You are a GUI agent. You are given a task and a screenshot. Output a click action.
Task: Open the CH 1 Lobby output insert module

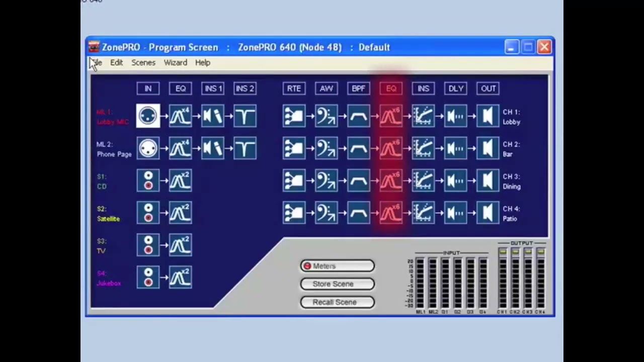click(x=423, y=116)
